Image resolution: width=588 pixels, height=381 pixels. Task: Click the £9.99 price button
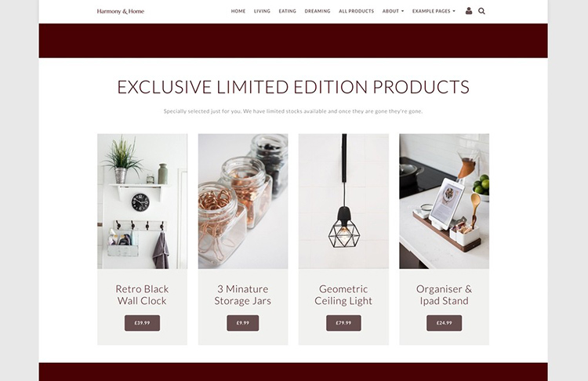click(x=242, y=323)
